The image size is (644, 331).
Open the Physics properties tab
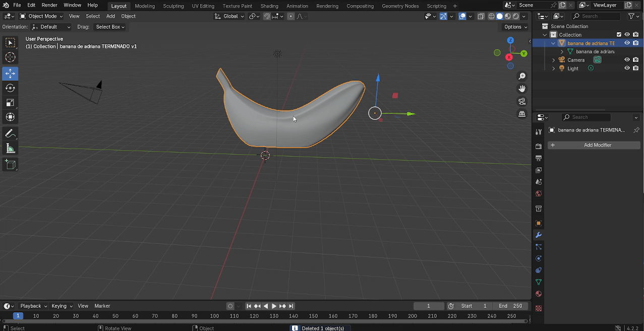coord(539,258)
